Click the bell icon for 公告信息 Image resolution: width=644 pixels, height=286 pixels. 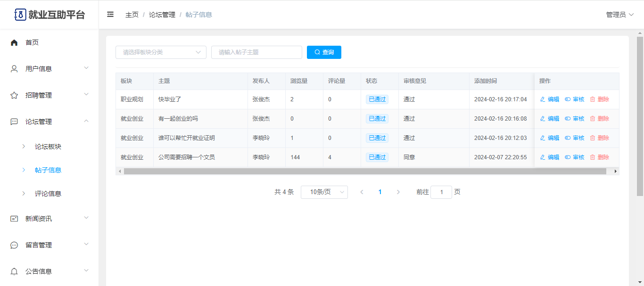pos(14,271)
